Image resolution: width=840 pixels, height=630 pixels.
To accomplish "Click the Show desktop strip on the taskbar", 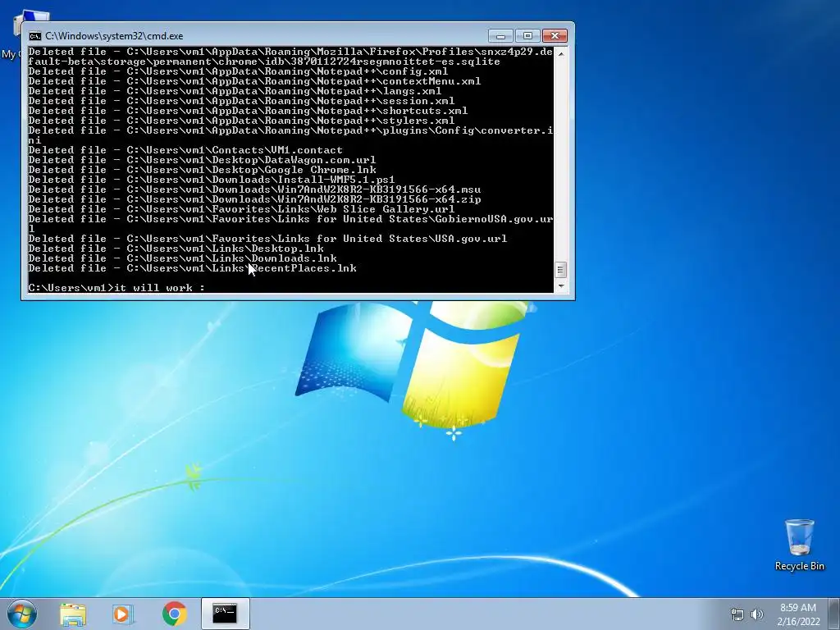I will (x=833, y=614).
